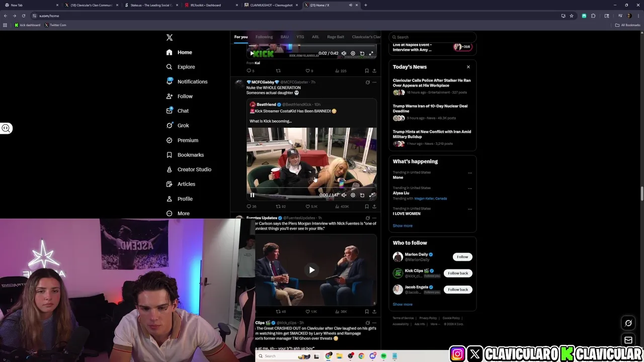Share the MCFCGabby post

tap(374, 206)
